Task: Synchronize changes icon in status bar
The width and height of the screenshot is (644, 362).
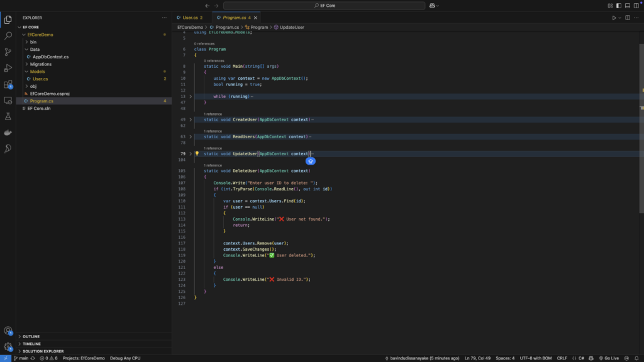Action: point(33,358)
